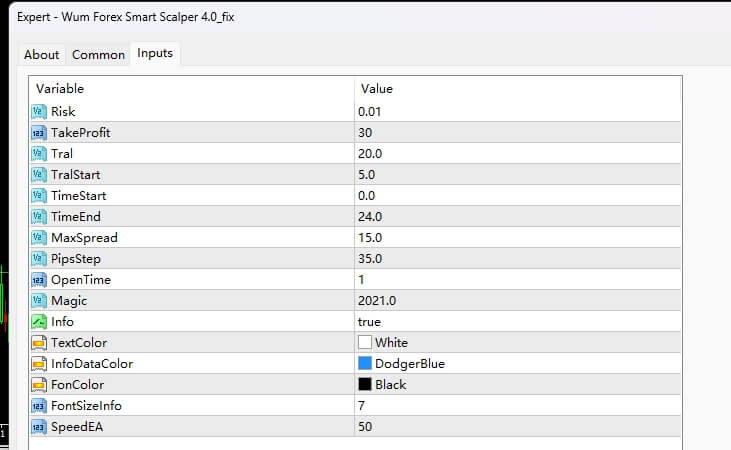The image size is (731, 450).
Task: Click the Magic row icon
Action: point(39,300)
